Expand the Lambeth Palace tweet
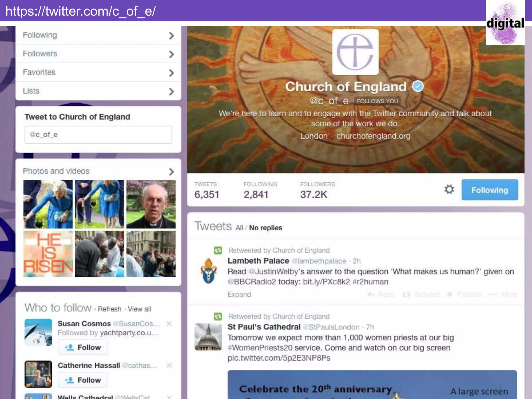The image size is (532, 399). tap(239, 294)
